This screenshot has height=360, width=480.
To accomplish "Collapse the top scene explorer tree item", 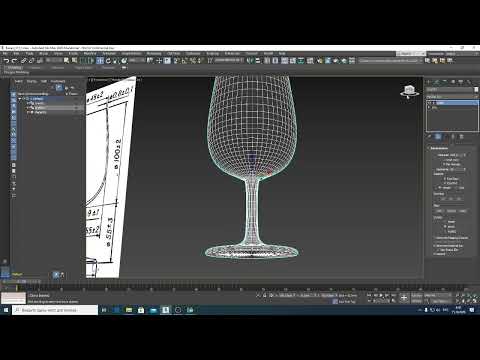I will point(20,99).
